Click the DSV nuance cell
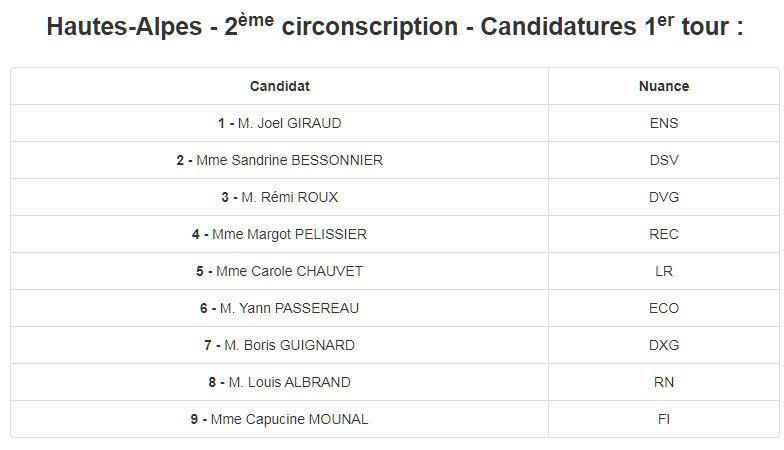 point(664,160)
